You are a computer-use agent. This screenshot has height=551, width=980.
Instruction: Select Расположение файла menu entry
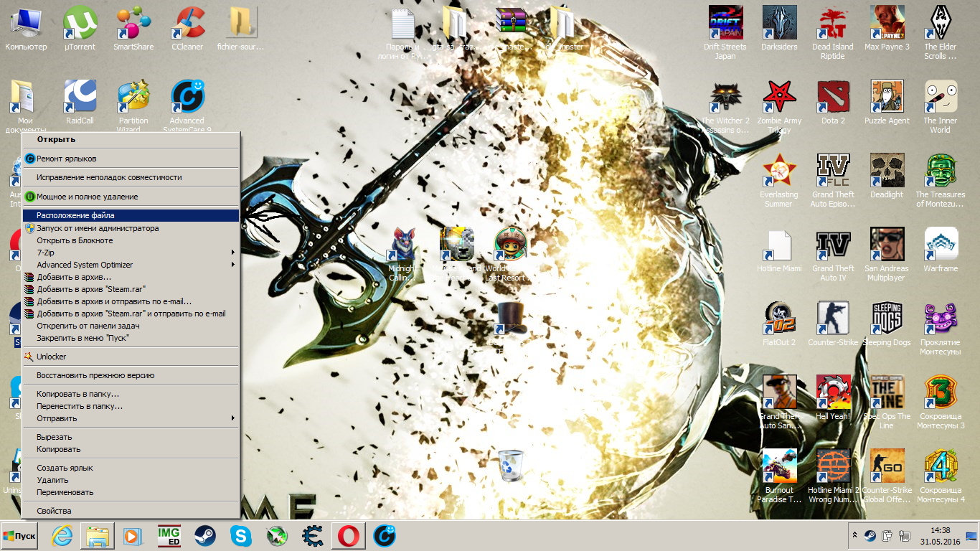click(x=130, y=215)
